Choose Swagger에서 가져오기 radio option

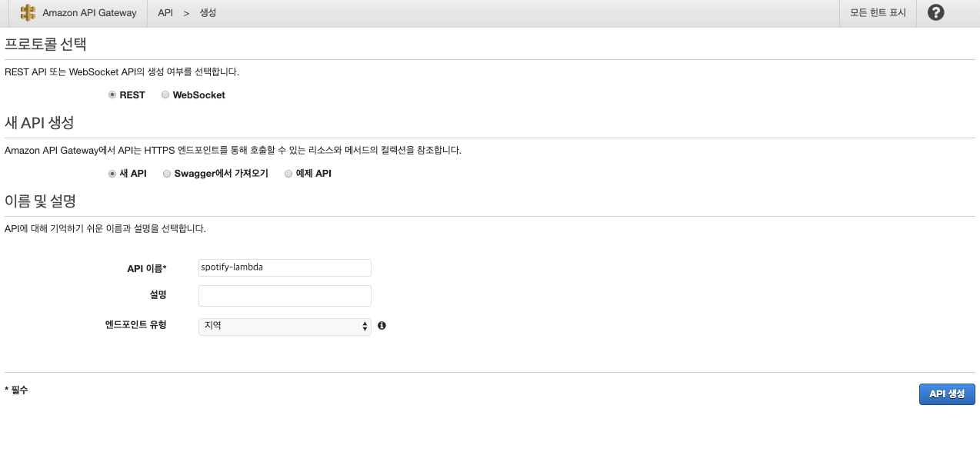(x=167, y=174)
